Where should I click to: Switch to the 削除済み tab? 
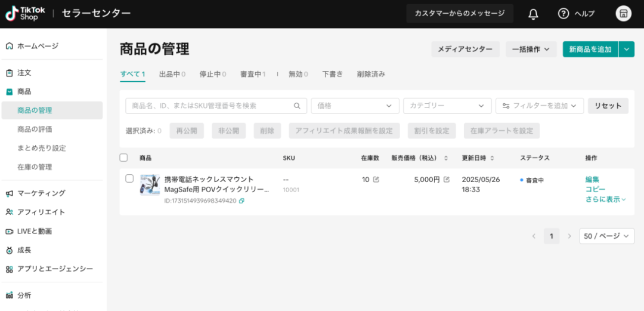point(371,75)
